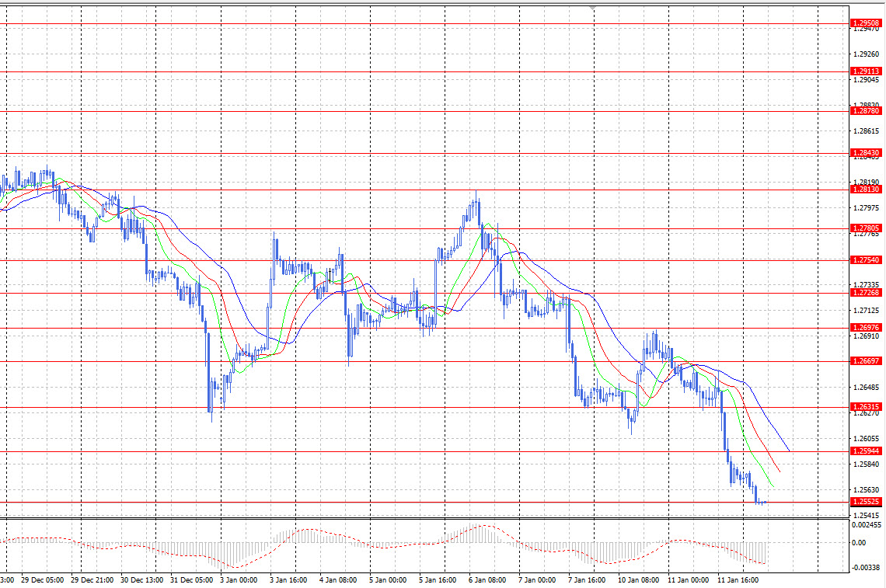
Task: Click the 0.00 indicator scale value
Action: pyautogui.click(x=858, y=543)
